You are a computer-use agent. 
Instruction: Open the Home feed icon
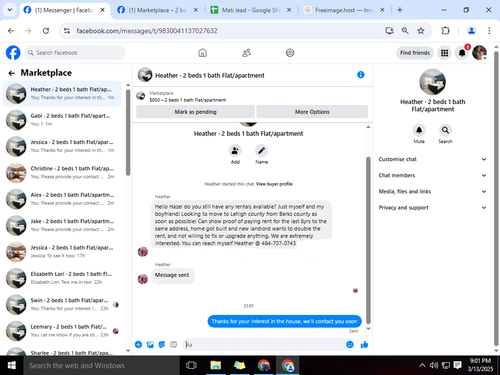click(202, 53)
